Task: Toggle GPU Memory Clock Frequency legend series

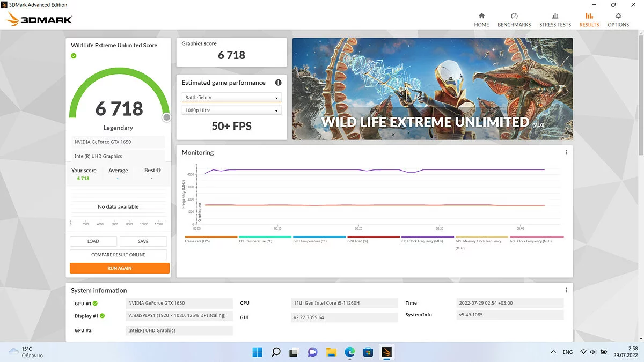Action: 482,242
